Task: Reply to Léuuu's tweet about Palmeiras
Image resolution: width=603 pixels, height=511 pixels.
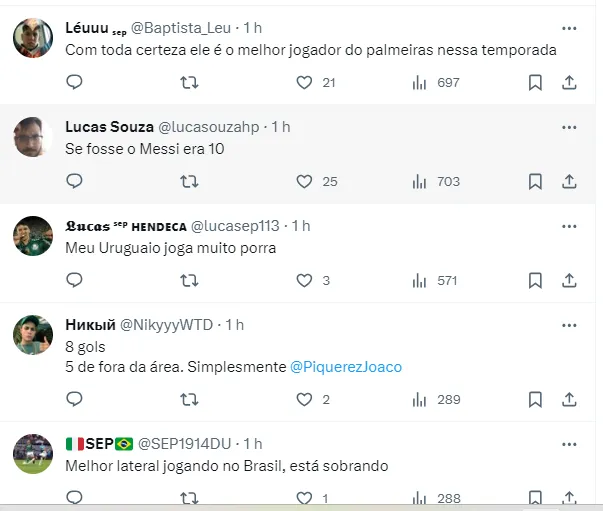Action: click(73, 83)
